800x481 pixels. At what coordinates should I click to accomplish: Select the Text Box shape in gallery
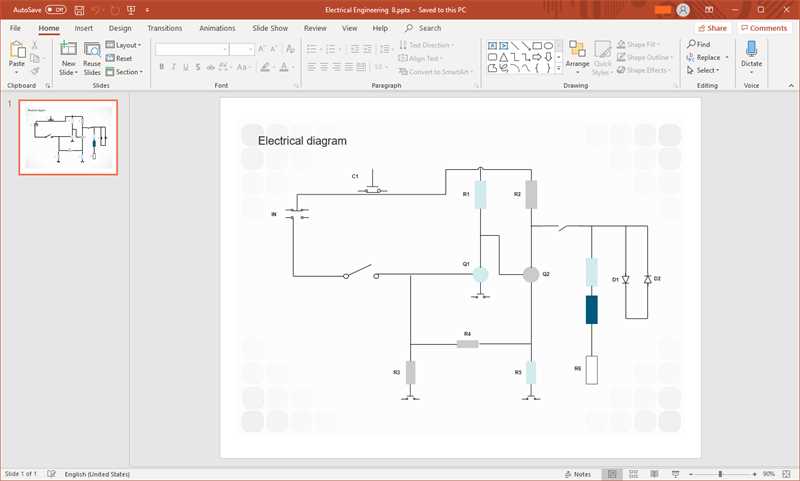coord(492,45)
